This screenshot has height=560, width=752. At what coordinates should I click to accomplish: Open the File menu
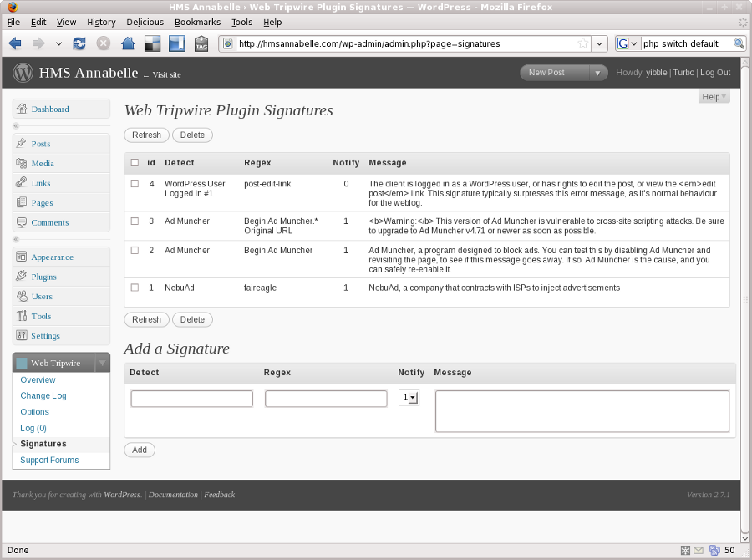point(13,22)
